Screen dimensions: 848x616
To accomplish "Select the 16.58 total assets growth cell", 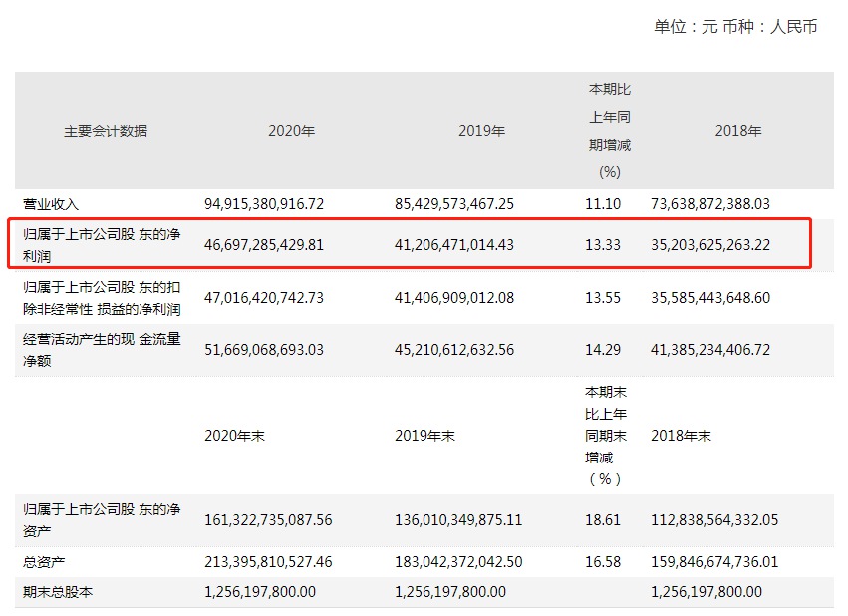I will [x=604, y=562].
